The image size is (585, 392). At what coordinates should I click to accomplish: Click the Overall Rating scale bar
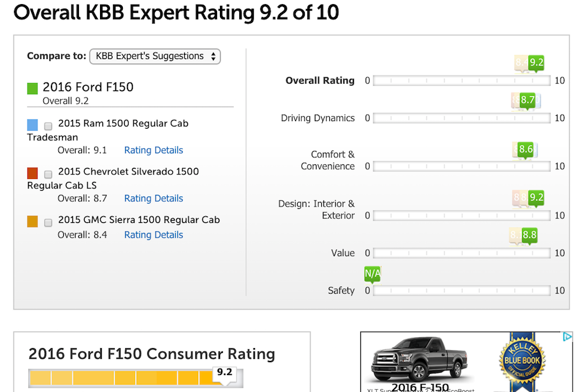click(x=462, y=81)
